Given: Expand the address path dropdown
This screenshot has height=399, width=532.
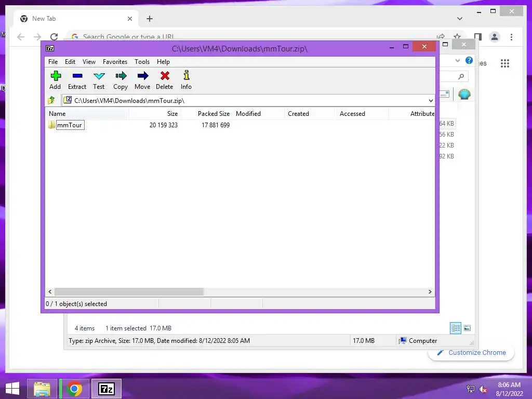Looking at the screenshot, I should point(431,100).
